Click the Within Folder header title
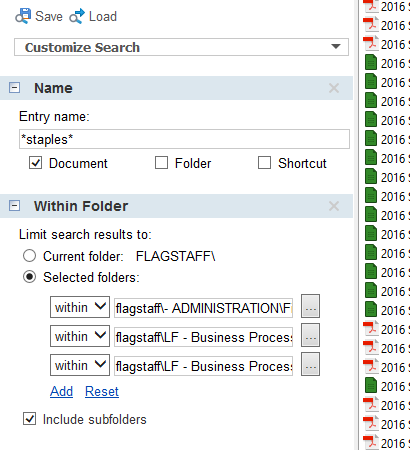The height and width of the screenshot is (450, 410). tap(81, 206)
